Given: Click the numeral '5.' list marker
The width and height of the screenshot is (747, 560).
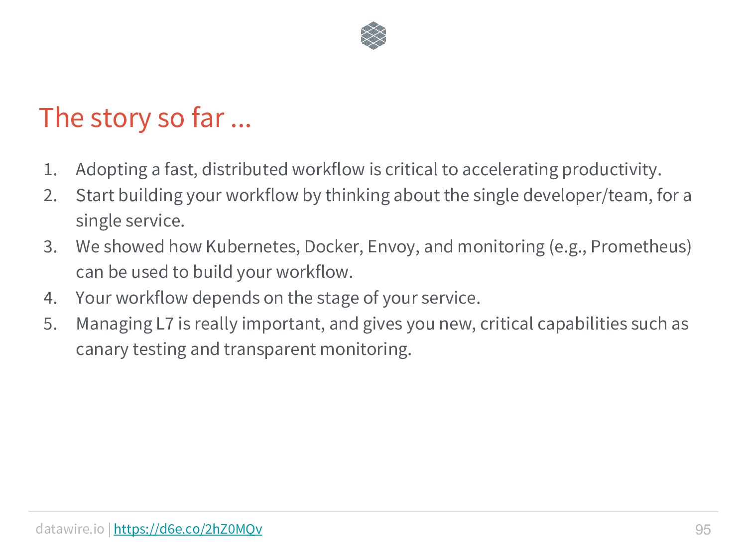Looking at the screenshot, I should [50, 324].
